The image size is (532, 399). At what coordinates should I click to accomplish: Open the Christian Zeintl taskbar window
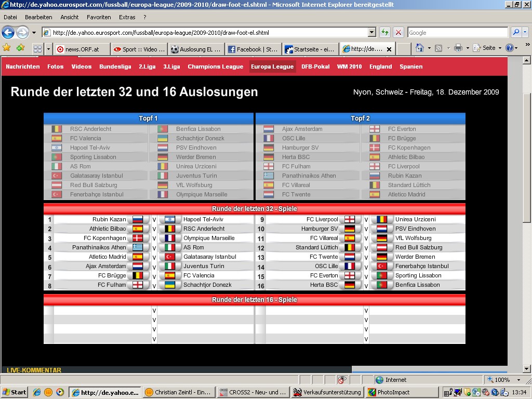[x=179, y=392]
